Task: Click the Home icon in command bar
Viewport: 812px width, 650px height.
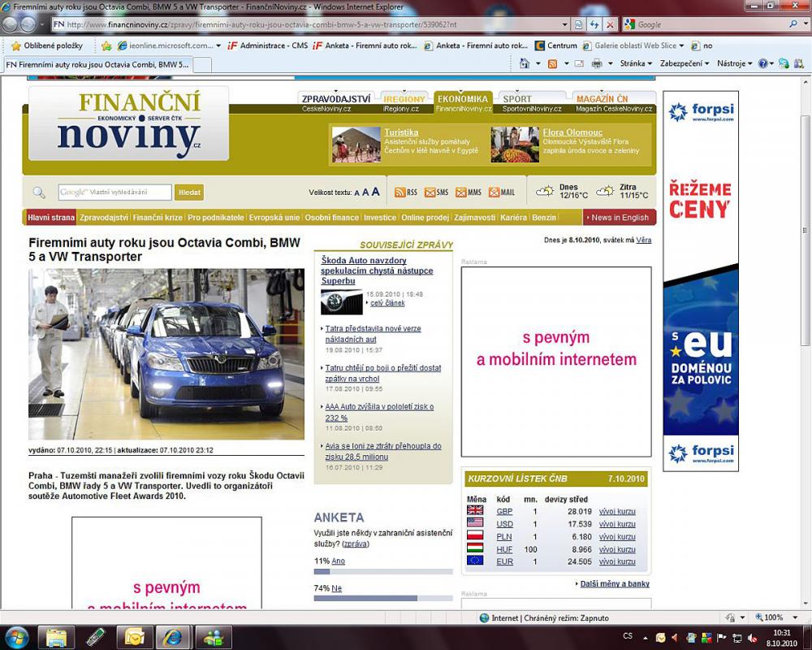Action: click(525, 63)
